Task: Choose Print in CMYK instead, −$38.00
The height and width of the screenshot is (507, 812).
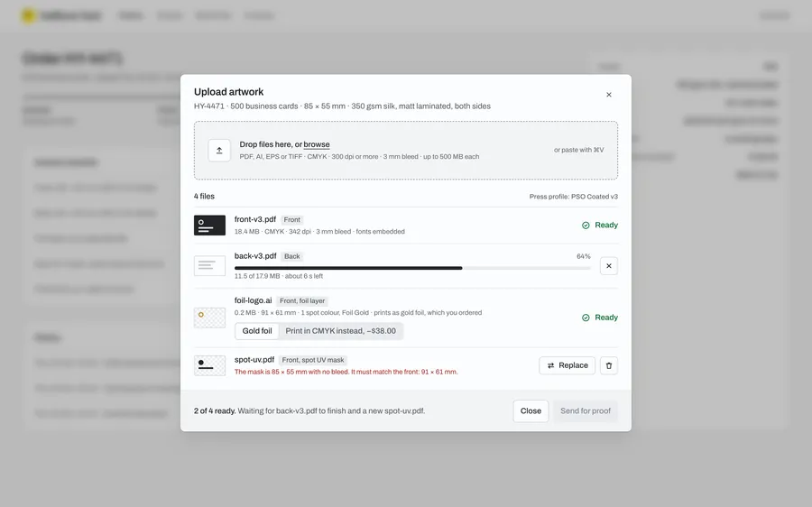Action: pos(341,331)
